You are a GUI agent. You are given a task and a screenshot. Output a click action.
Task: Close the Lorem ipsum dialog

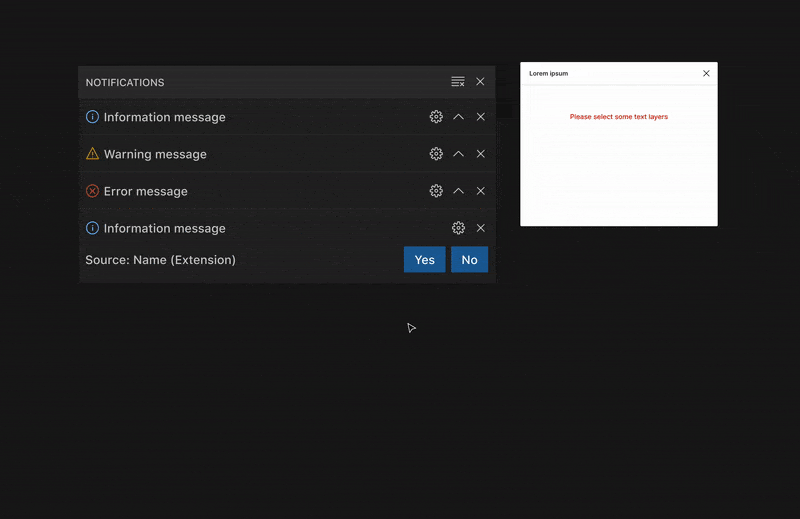pos(706,73)
